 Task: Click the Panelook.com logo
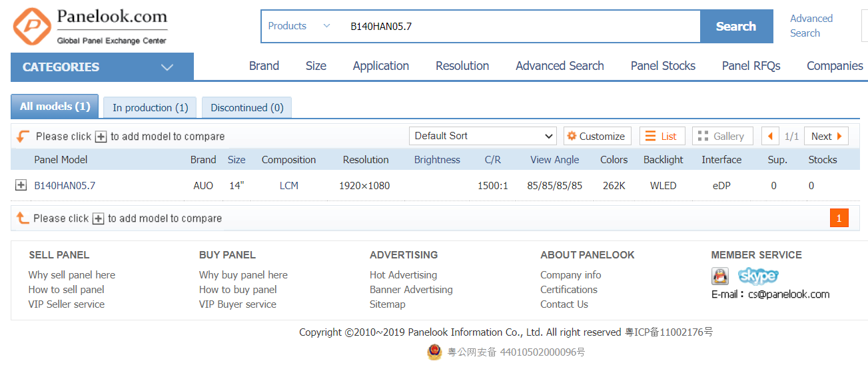point(90,26)
